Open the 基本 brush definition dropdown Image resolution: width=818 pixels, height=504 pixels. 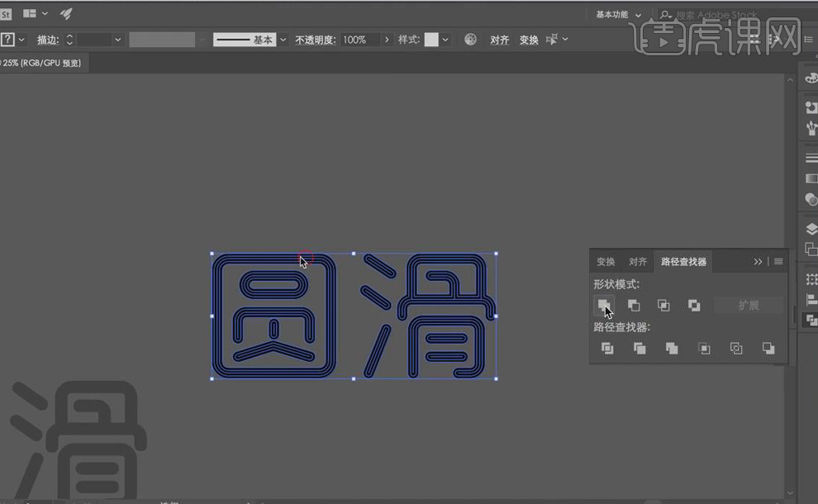(282, 39)
